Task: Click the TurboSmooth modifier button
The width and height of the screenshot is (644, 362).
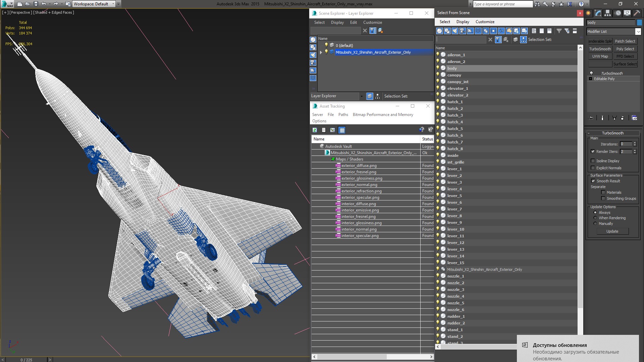Action: click(600, 49)
